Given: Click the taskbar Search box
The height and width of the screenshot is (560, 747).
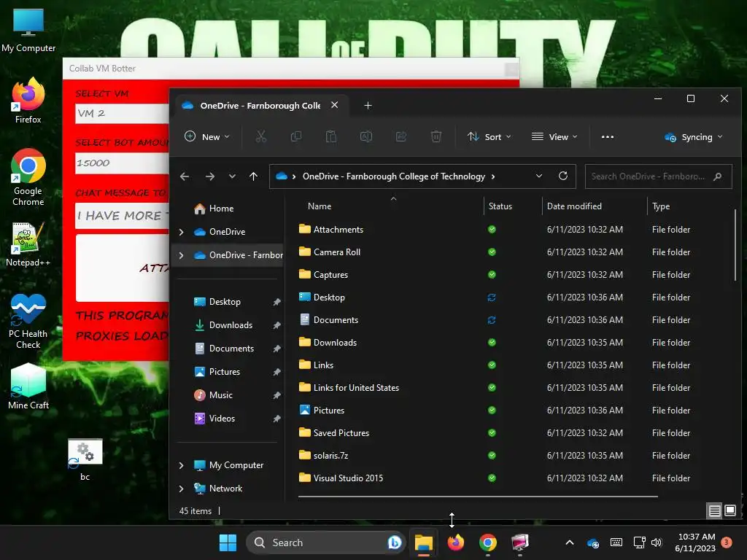Looking at the screenshot, I should (x=326, y=542).
